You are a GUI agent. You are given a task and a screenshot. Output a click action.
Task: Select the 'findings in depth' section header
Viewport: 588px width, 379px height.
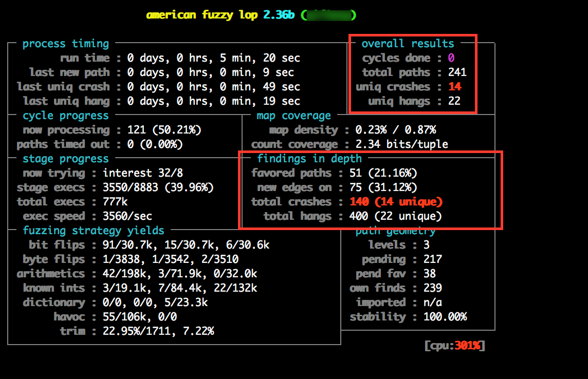pyautogui.click(x=309, y=159)
